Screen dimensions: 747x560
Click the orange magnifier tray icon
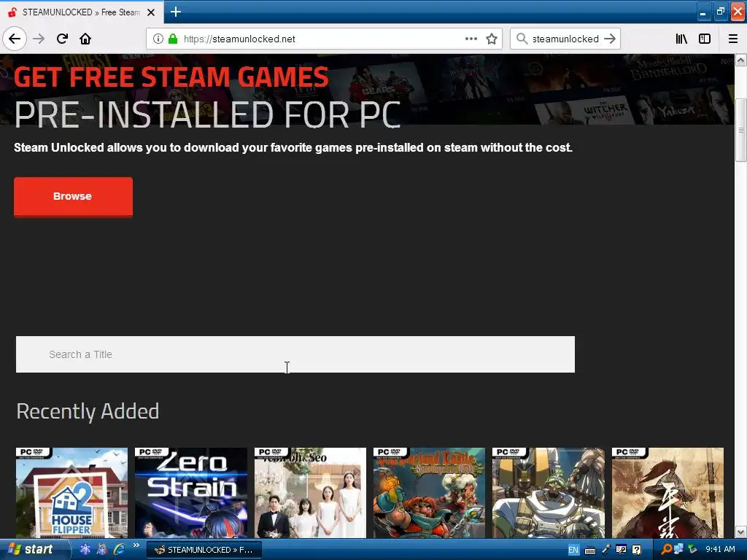[666, 550]
